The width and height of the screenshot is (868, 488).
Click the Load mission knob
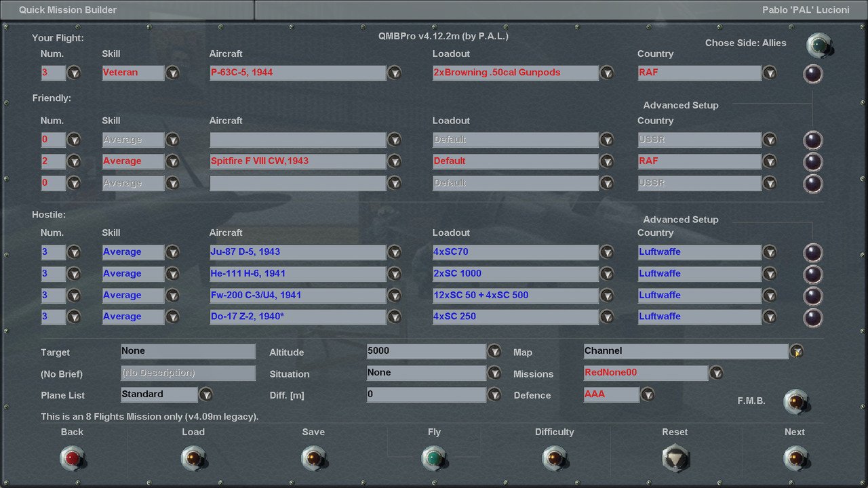pos(193,458)
